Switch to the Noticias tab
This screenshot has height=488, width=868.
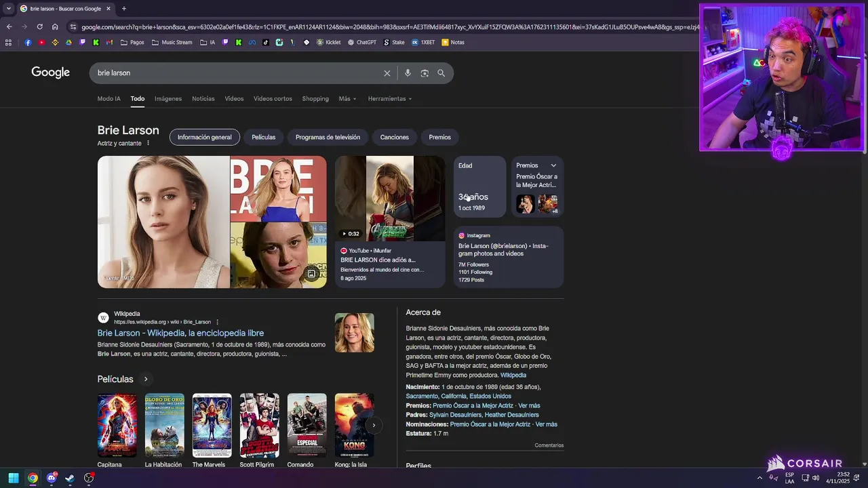203,99
